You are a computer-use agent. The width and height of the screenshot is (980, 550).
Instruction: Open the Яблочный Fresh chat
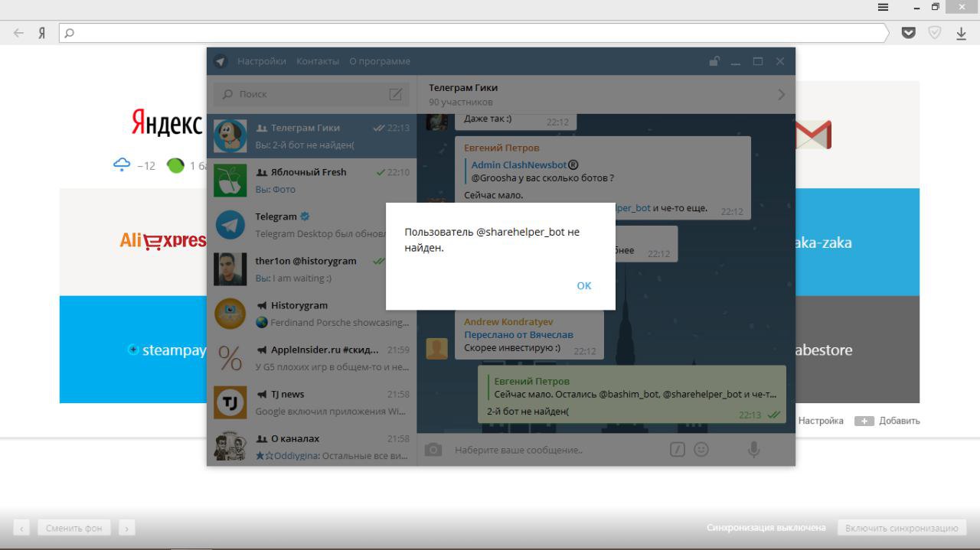pyautogui.click(x=312, y=181)
